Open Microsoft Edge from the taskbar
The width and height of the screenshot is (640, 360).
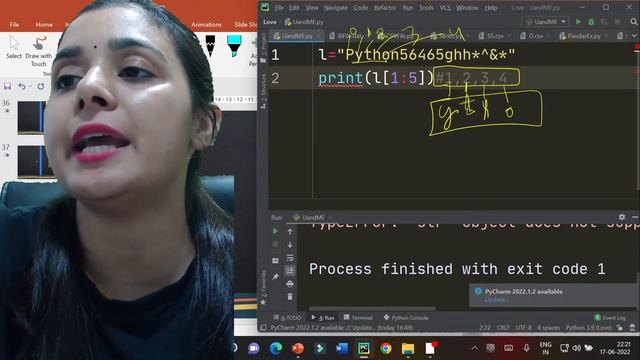[276, 348]
